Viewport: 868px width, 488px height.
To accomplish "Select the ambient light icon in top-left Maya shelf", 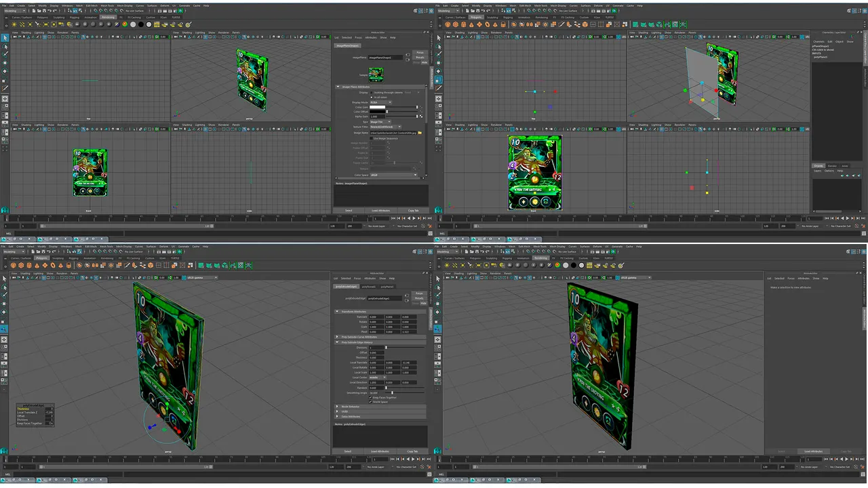I will (14, 24).
